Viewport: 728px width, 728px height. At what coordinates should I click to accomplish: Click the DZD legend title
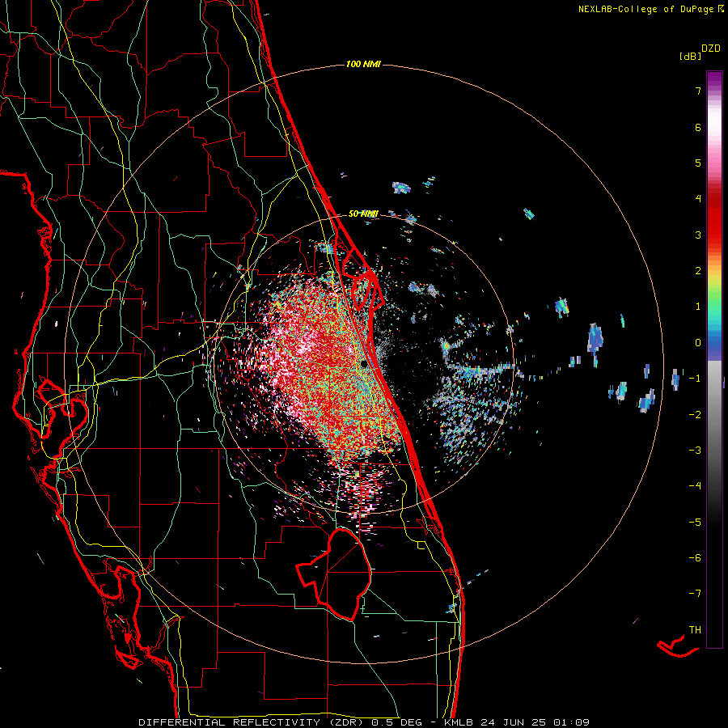coord(711,49)
